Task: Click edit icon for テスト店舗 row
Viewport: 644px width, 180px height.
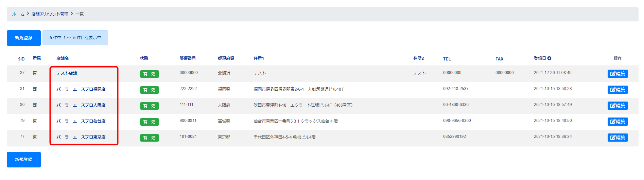Action: pyautogui.click(x=617, y=74)
